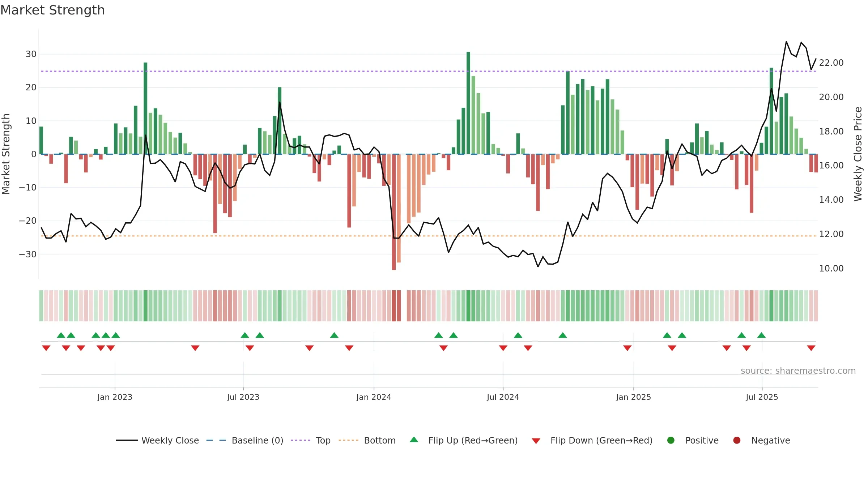Click the green Flip Up triangle in legend
Image resolution: width=868 pixels, height=488 pixels.
click(414, 440)
